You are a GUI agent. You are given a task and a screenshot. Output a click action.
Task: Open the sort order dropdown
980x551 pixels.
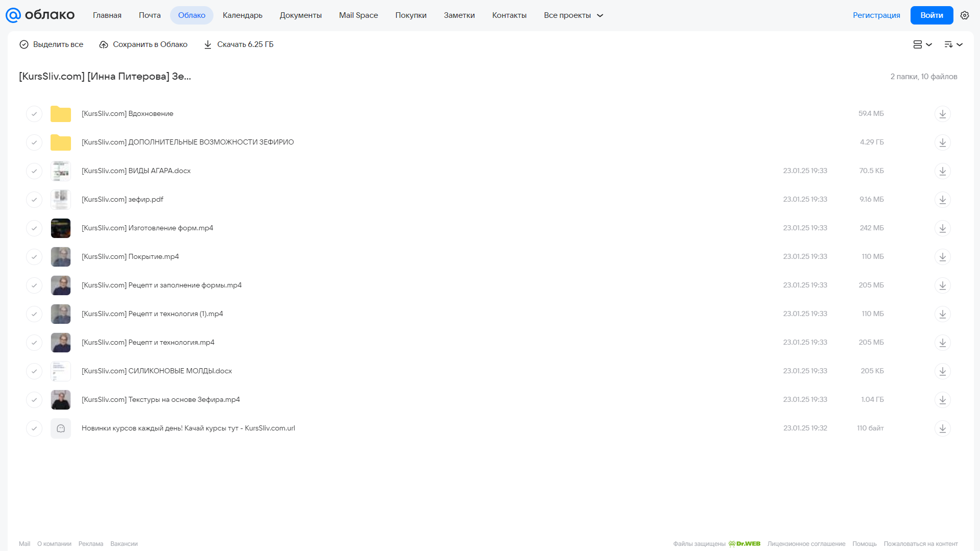click(x=953, y=44)
